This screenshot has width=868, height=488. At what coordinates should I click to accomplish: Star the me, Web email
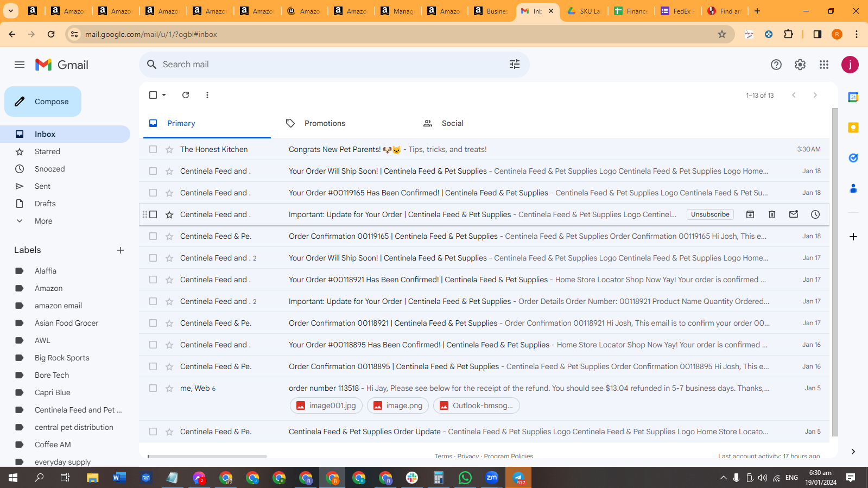[169, 388]
